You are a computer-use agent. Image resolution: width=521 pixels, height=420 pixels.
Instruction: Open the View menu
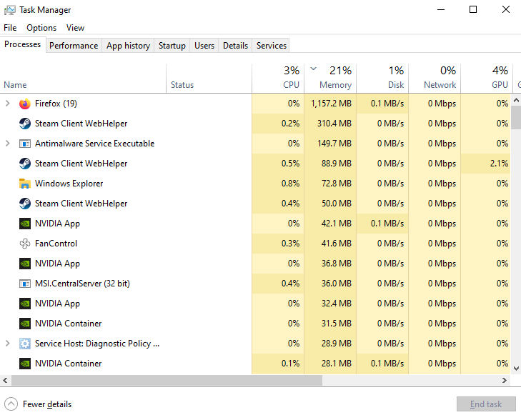pos(76,28)
